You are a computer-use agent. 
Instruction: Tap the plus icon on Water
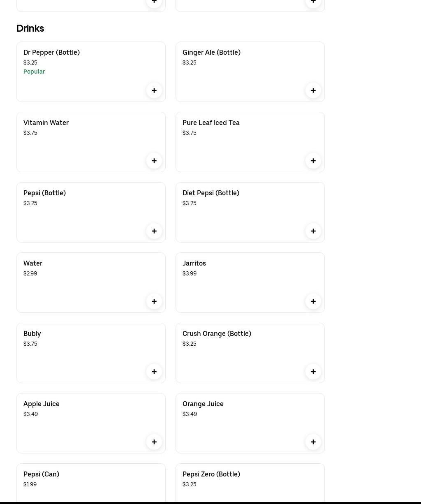[x=154, y=301]
